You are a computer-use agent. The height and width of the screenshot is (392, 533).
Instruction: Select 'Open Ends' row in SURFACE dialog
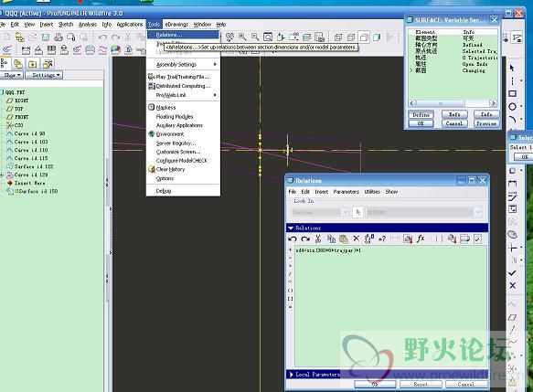(x=453, y=64)
